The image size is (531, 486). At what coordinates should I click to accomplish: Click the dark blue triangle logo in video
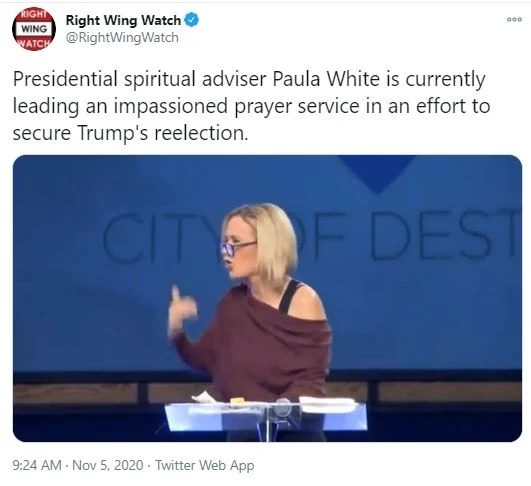[x=377, y=174]
